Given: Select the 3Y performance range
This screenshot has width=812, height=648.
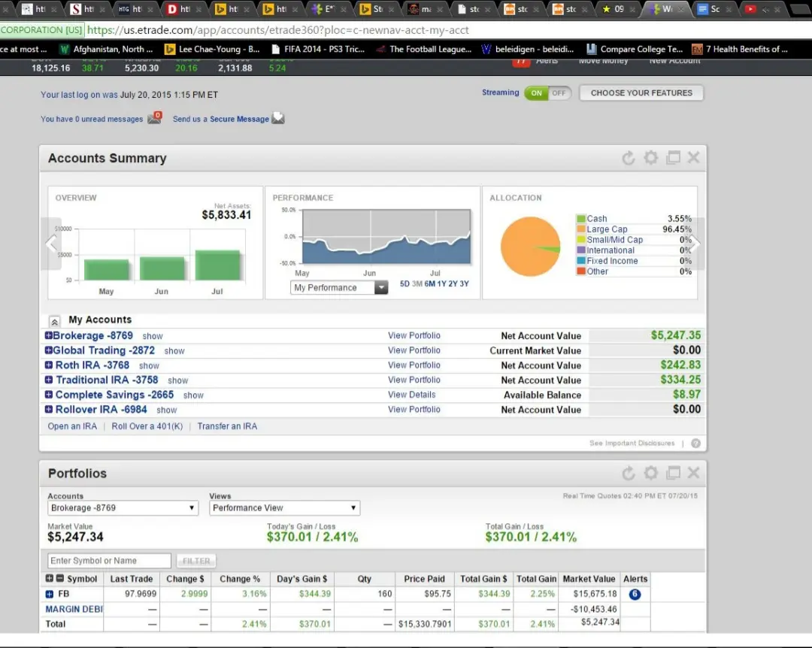Looking at the screenshot, I should (x=464, y=284).
